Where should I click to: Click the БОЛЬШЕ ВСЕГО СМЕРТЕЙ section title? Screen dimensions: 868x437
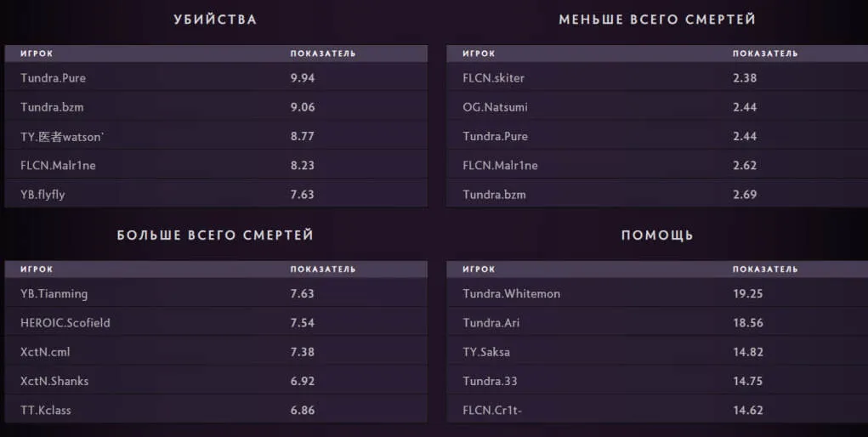(215, 235)
